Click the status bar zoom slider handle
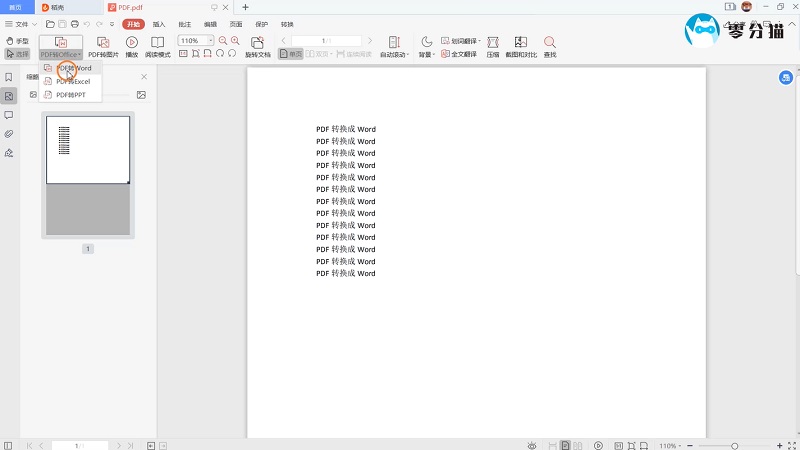 tap(735, 446)
